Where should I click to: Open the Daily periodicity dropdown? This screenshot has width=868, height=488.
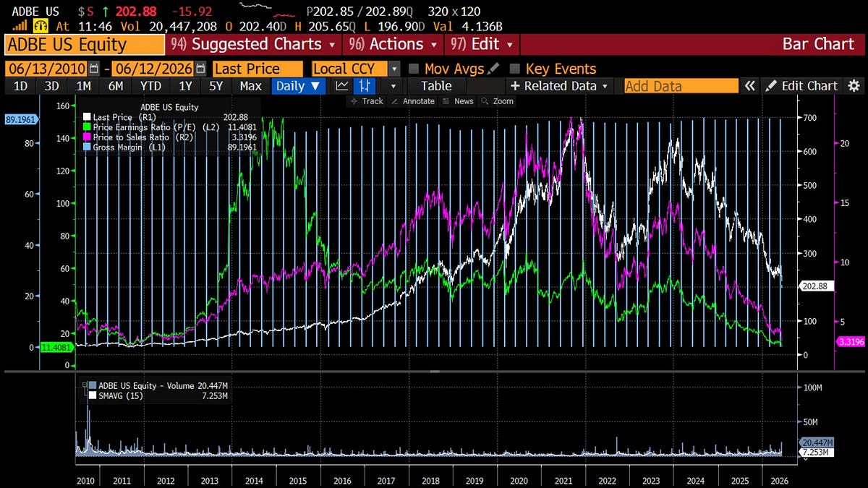click(x=299, y=86)
